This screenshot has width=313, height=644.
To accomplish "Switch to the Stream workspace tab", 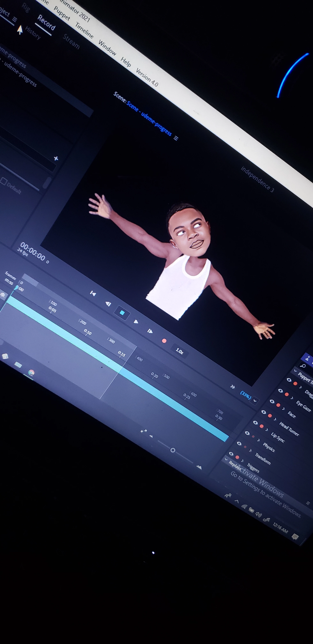I will click(x=71, y=42).
